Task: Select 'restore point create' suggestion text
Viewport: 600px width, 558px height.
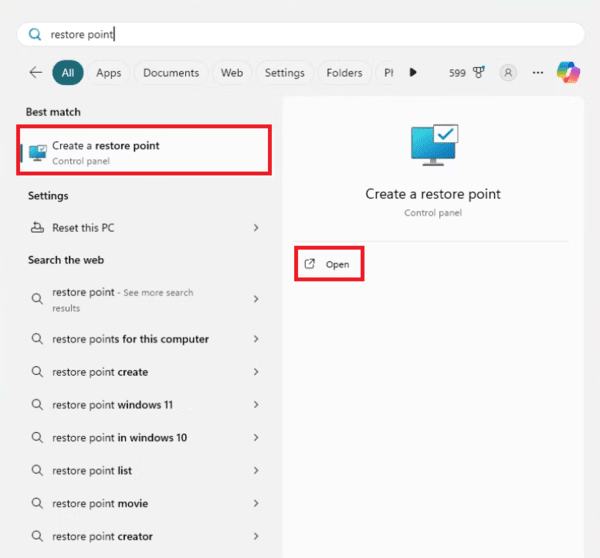Action: coord(100,372)
